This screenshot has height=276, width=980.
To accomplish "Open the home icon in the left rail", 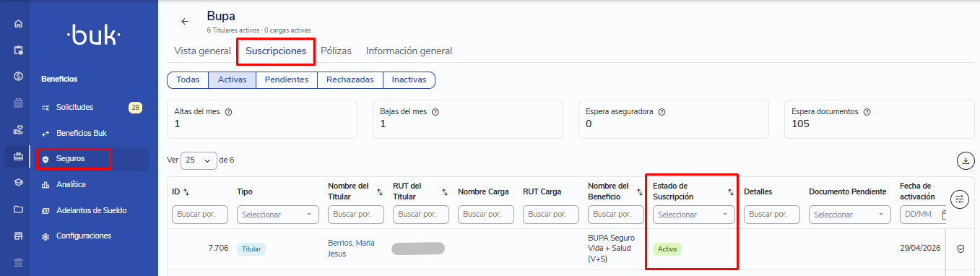I will 18,24.
